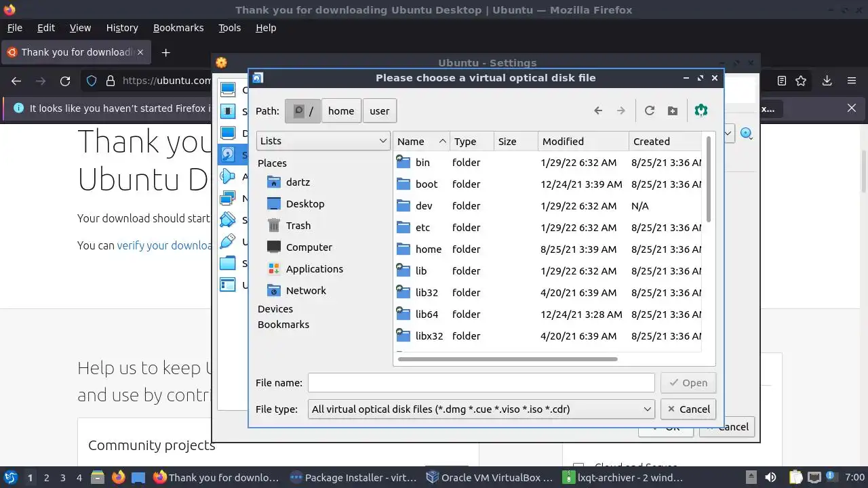Open the optical disk chooser icon in Settings
This screenshot has height=488, width=868.
(x=747, y=134)
